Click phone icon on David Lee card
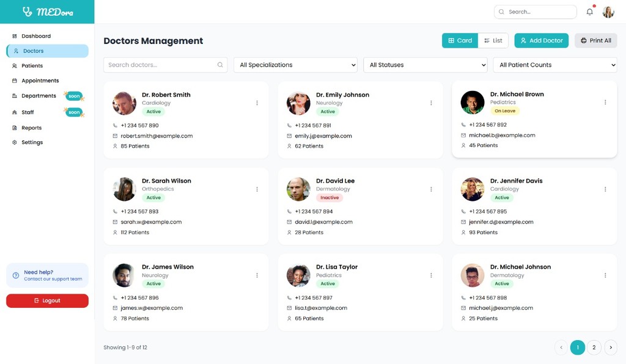Screen dimensions: 626x364 click(x=289, y=211)
